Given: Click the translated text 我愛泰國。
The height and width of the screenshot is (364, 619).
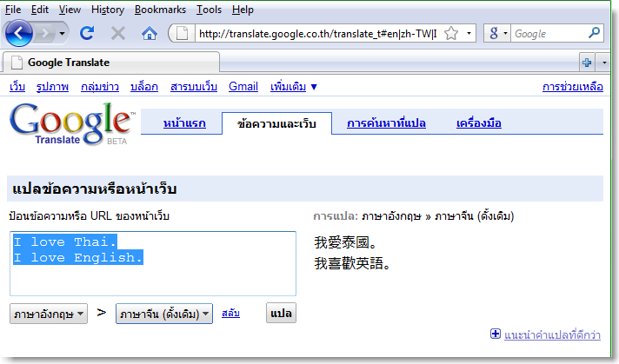Looking at the screenshot, I should pyautogui.click(x=345, y=242).
